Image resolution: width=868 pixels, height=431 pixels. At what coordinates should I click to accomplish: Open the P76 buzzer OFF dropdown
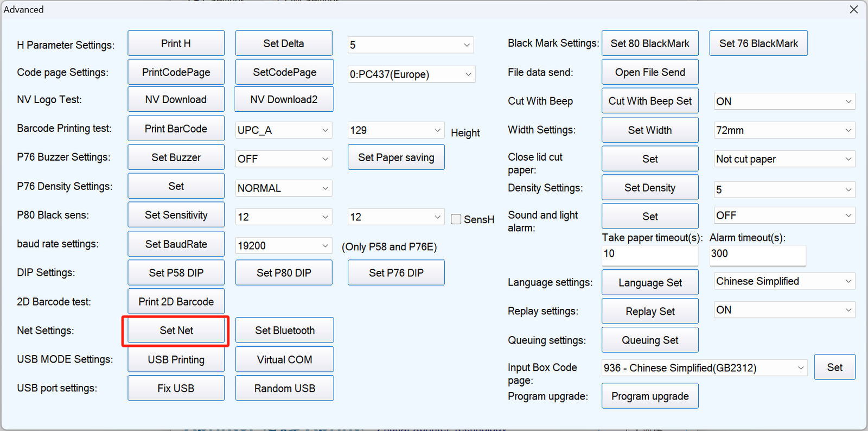283,159
